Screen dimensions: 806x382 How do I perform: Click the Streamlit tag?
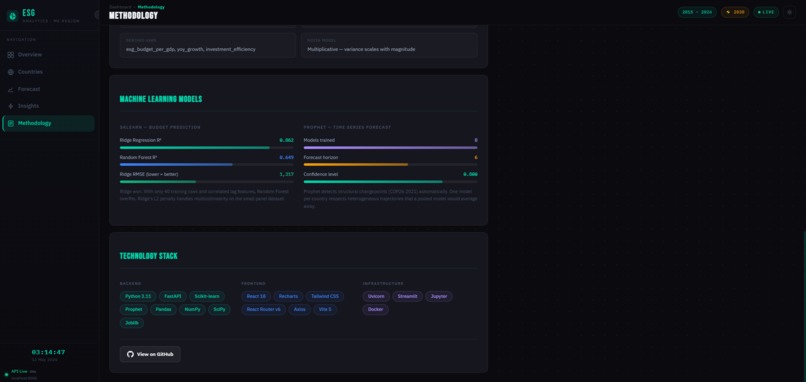tap(407, 296)
